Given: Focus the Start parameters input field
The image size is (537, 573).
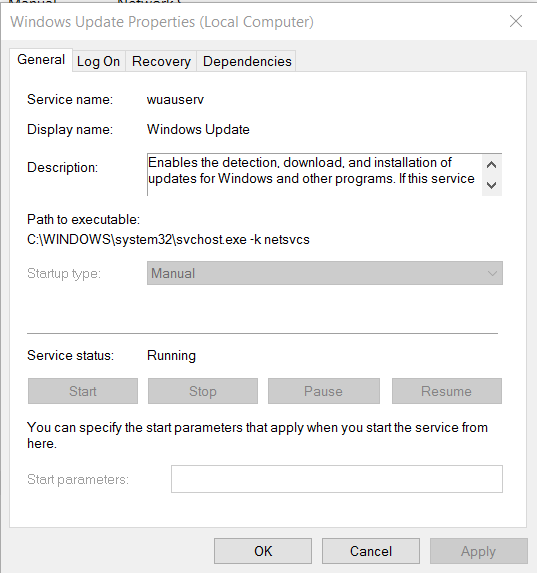Looking at the screenshot, I should pyautogui.click(x=337, y=479).
